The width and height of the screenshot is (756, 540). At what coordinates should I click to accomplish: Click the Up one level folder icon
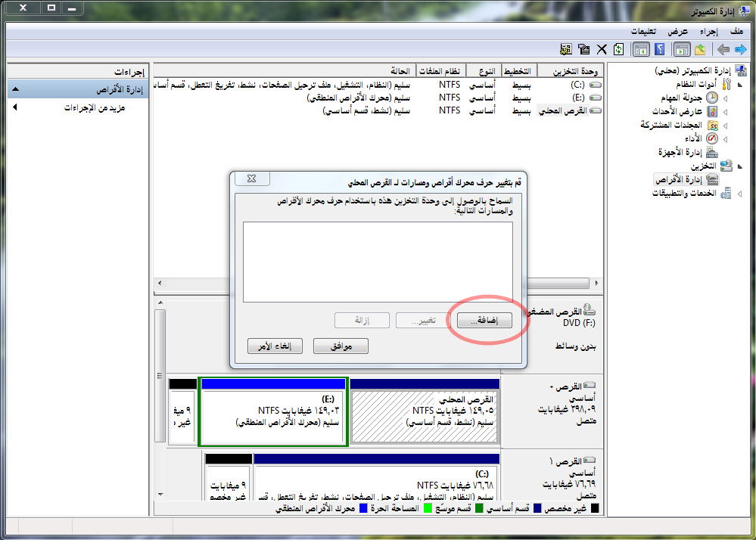[700, 49]
